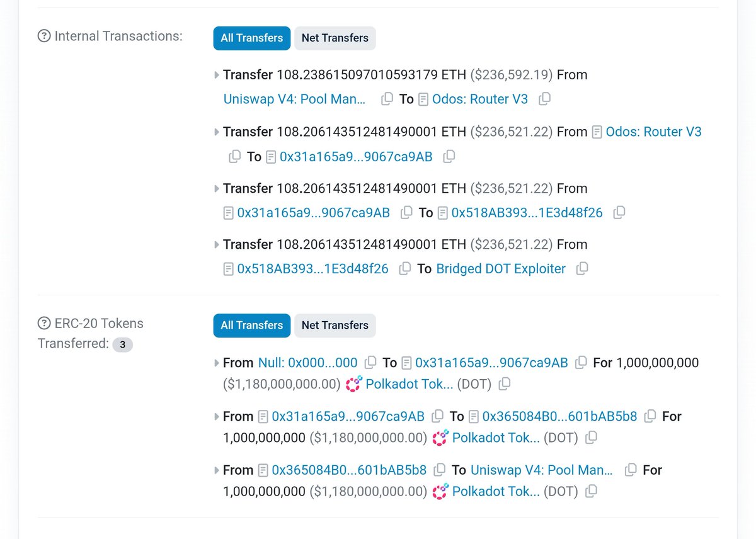Screen dimensions: 756x539
Task: Open Odos: Router V3 recipient link
Action: pyautogui.click(x=480, y=99)
